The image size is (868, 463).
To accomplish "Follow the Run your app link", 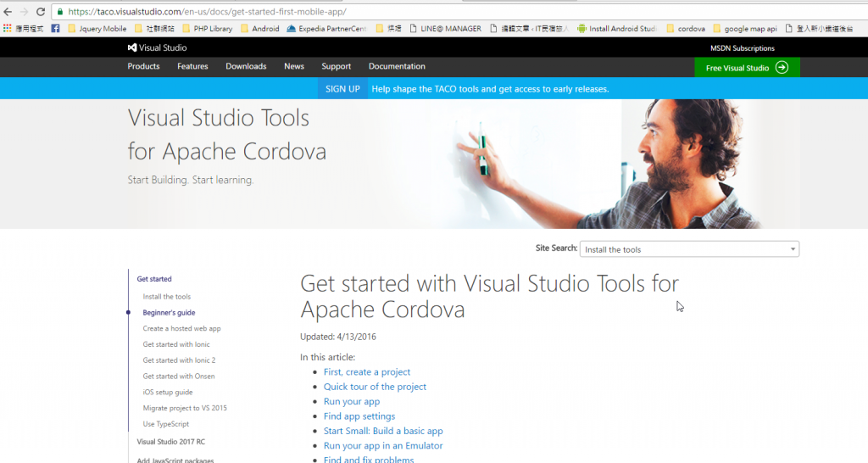I will coord(352,402).
